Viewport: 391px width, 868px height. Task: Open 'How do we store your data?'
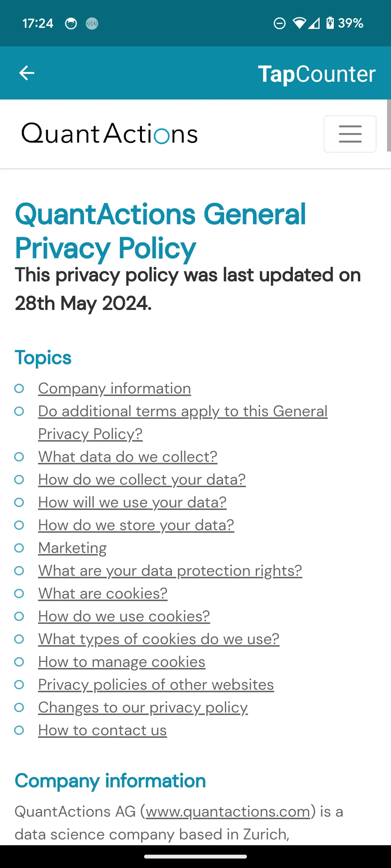tap(136, 525)
